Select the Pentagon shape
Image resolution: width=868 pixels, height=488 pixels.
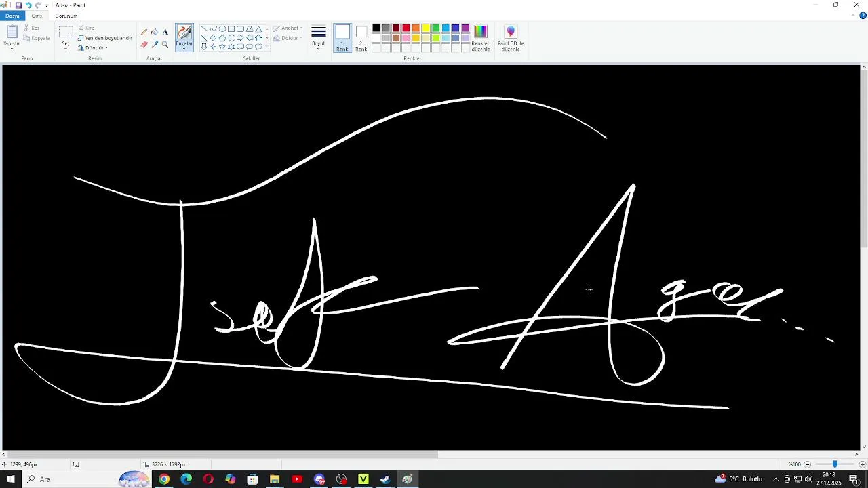pyautogui.click(x=222, y=38)
